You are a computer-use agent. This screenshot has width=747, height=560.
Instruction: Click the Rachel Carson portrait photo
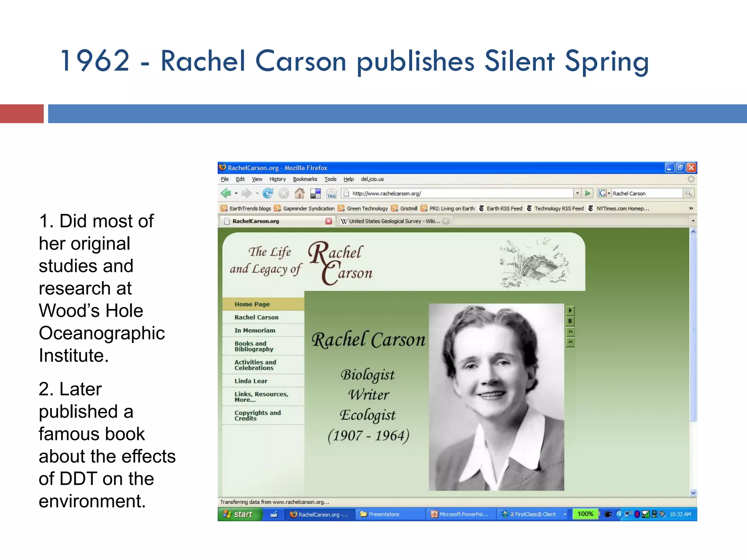click(x=496, y=397)
